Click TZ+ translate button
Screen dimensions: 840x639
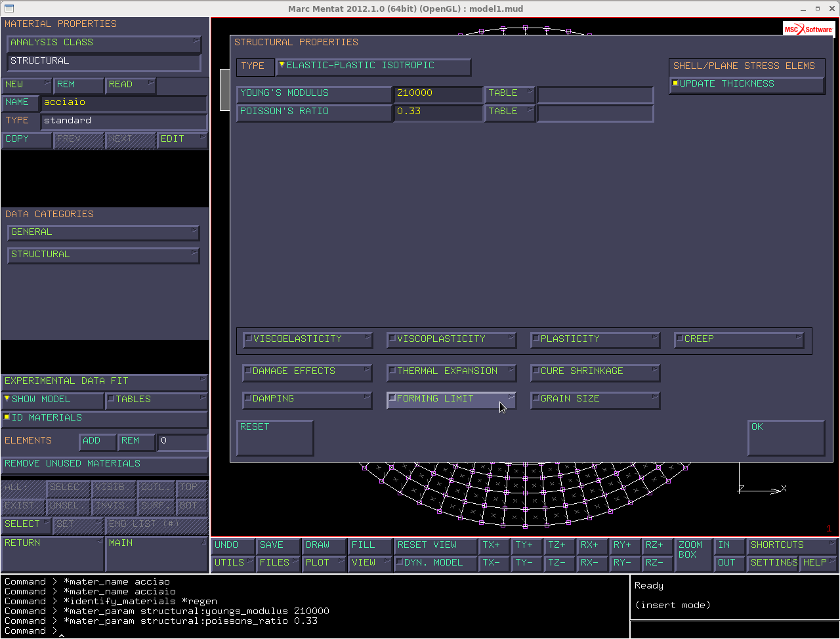[559, 546]
